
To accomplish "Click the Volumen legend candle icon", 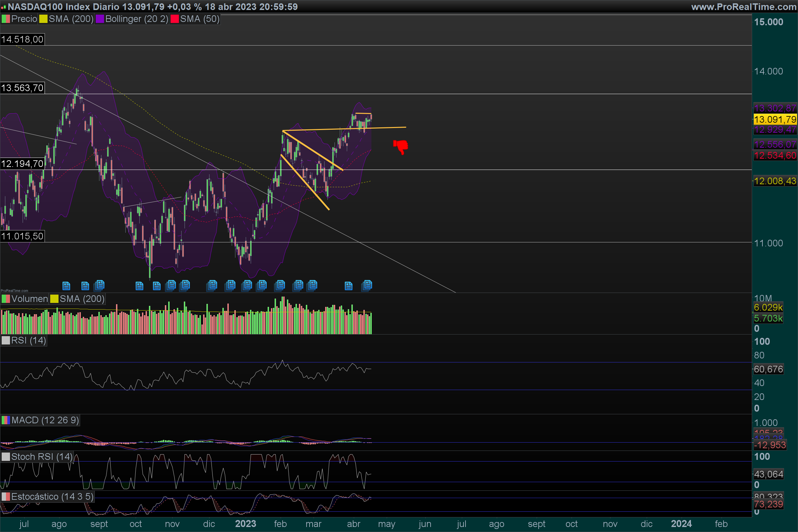I will pos(5,299).
